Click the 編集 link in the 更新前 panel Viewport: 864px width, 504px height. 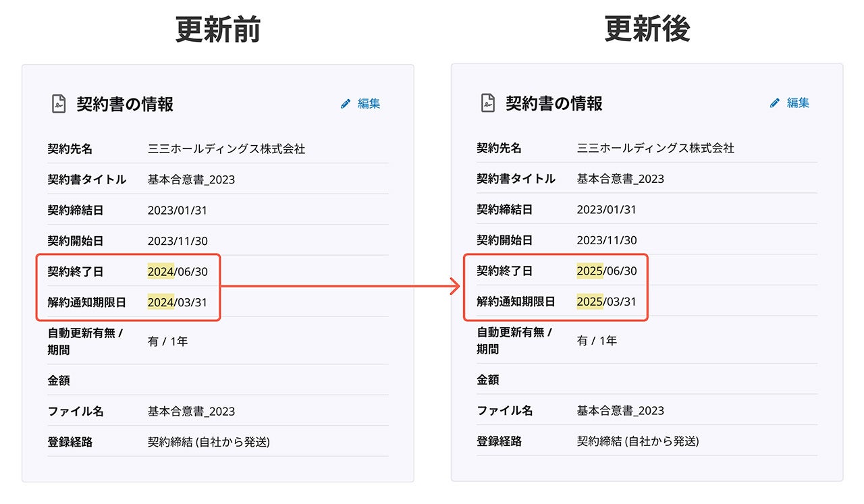[x=369, y=103]
